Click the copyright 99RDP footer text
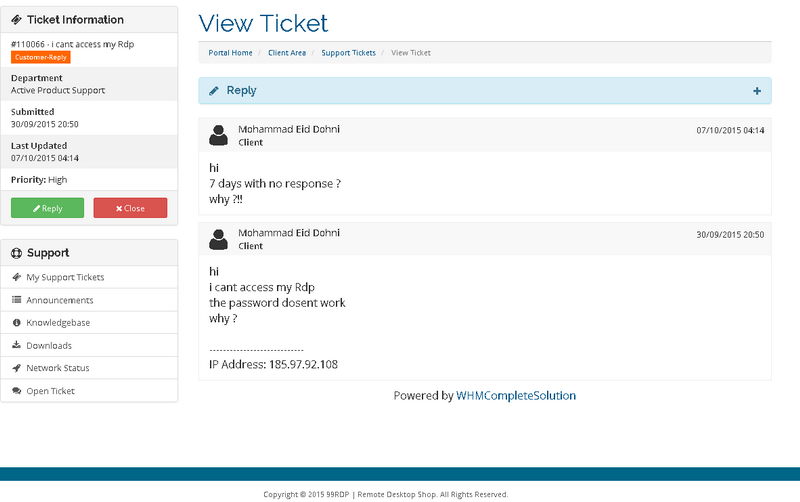800x502 pixels. [x=386, y=494]
